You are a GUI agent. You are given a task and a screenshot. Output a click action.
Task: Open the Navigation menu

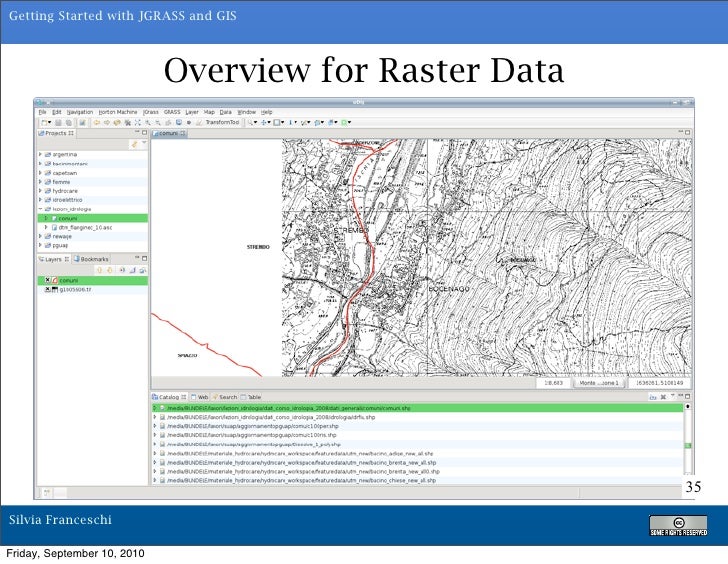click(x=80, y=112)
